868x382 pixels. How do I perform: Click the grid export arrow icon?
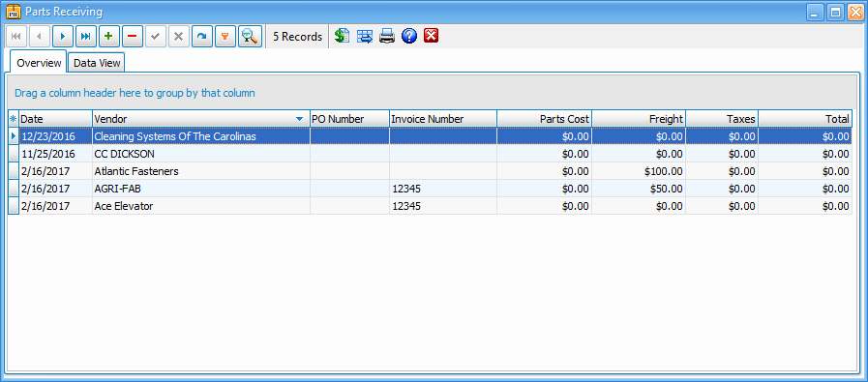(x=364, y=37)
